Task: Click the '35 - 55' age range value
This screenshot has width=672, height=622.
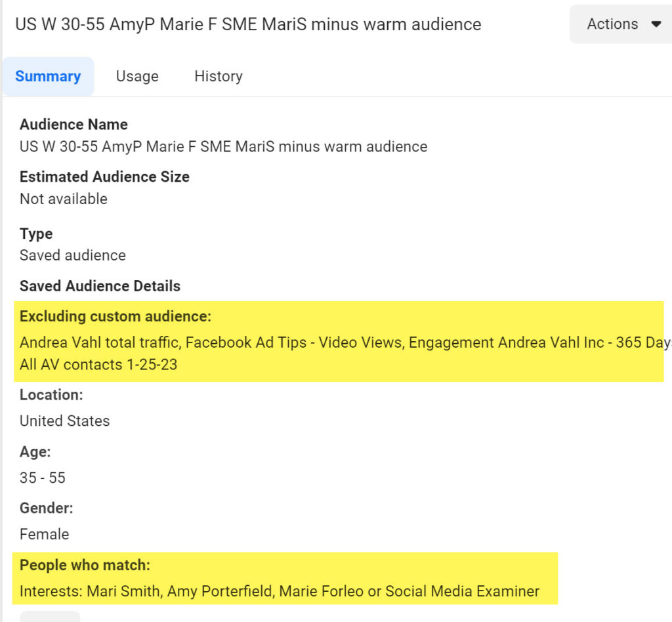Action: pyautogui.click(x=43, y=478)
